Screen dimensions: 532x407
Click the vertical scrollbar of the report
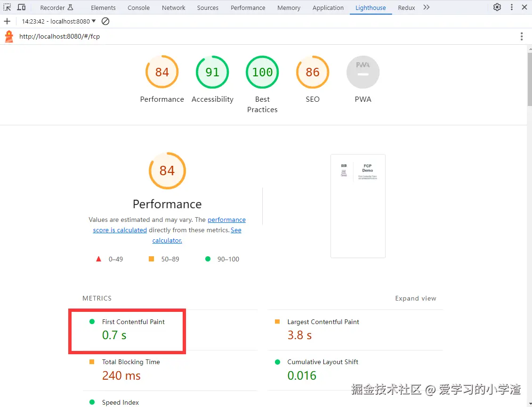coord(530,79)
